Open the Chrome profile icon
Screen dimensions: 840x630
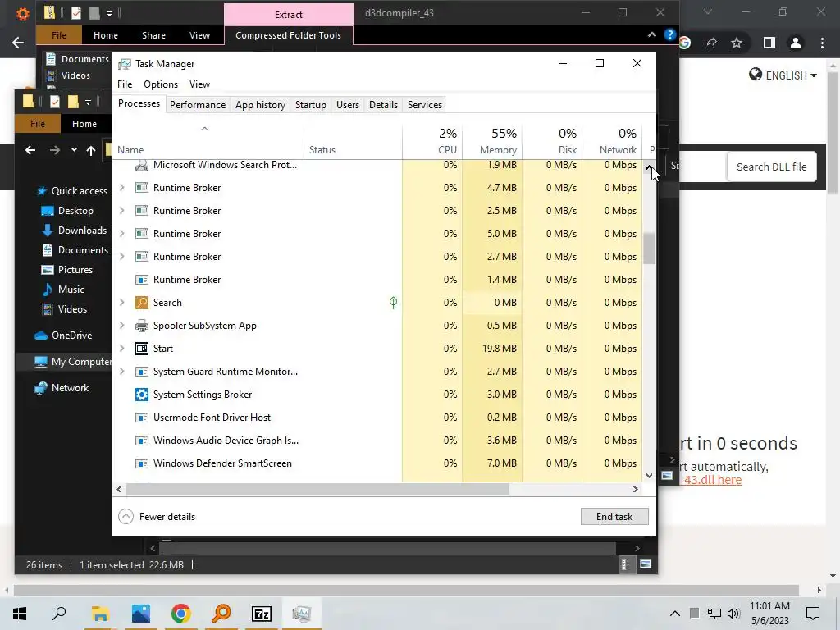[x=796, y=43]
